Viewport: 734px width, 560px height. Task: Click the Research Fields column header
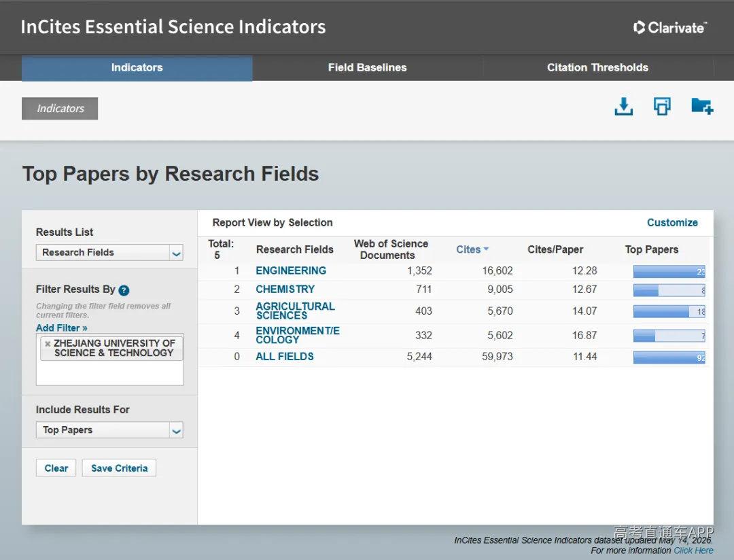(x=294, y=249)
